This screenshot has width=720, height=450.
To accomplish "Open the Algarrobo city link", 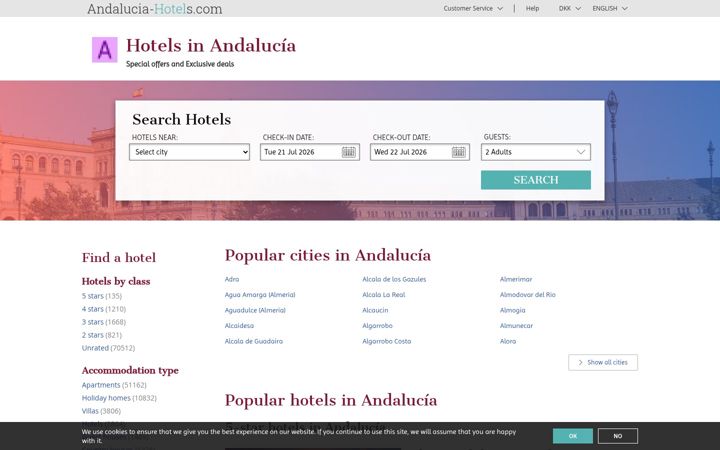I will pyautogui.click(x=377, y=326).
